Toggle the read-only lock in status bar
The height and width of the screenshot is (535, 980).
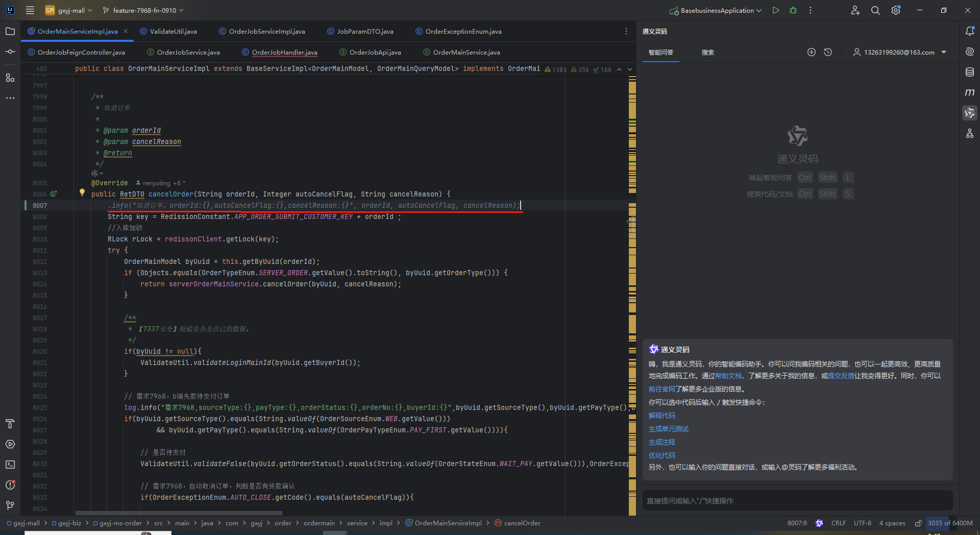tap(918, 523)
